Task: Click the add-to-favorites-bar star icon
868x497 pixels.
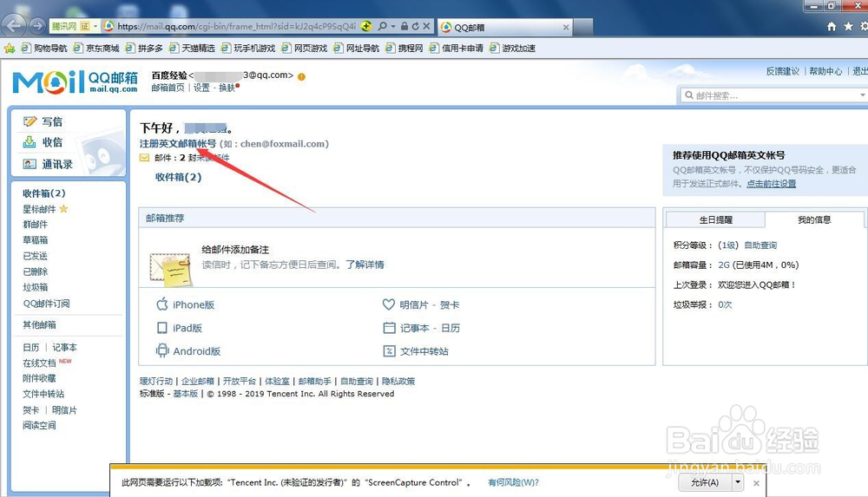Action: tap(10, 49)
